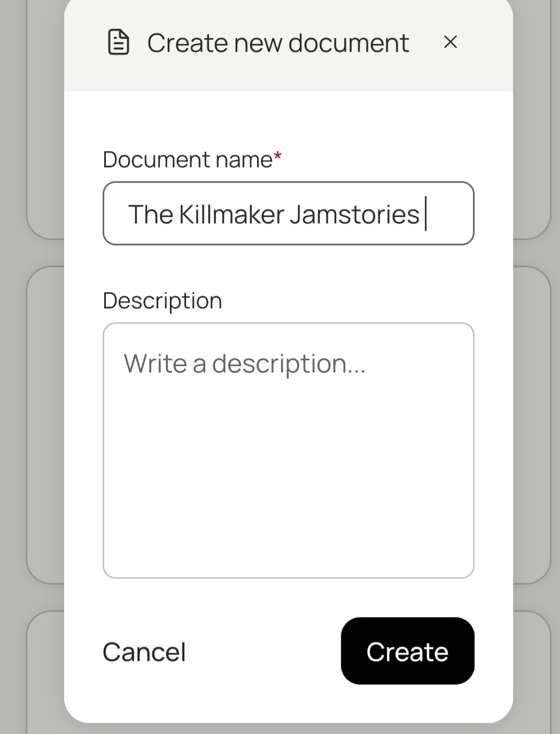Click the empty space between Cancel and Create
The height and width of the screenshot is (734, 560).
(262, 652)
